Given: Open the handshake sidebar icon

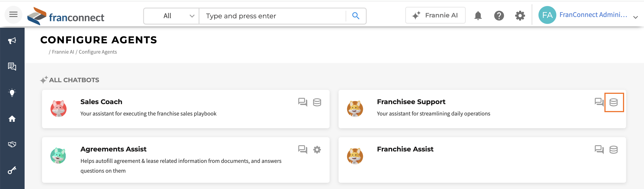Looking at the screenshot, I should [x=12, y=144].
